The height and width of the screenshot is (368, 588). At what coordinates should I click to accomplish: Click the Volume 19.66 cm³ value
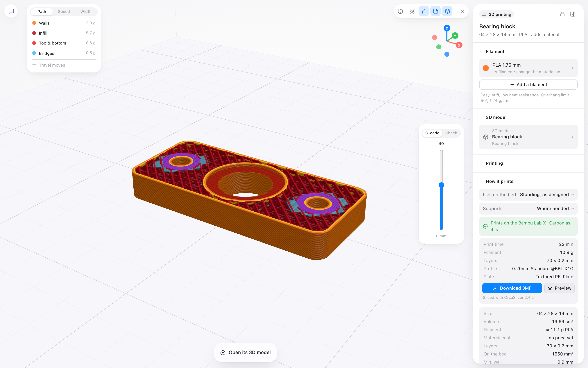562,321
